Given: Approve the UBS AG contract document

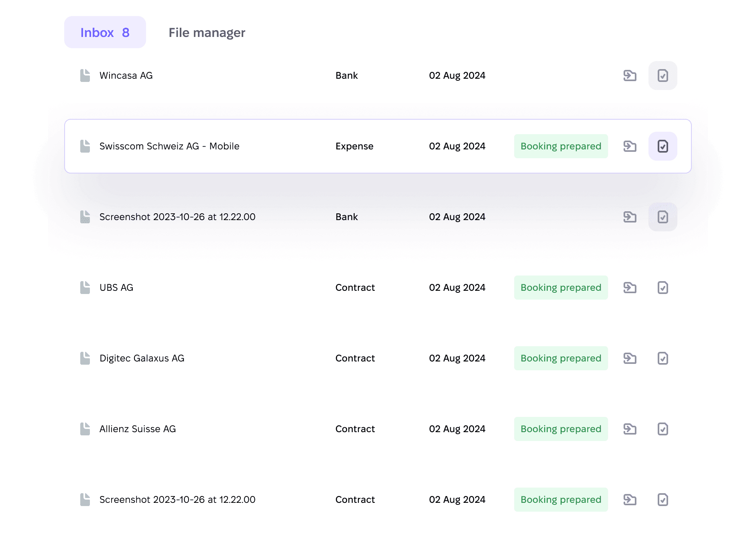Looking at the screenshot, I should click(663, 288).
